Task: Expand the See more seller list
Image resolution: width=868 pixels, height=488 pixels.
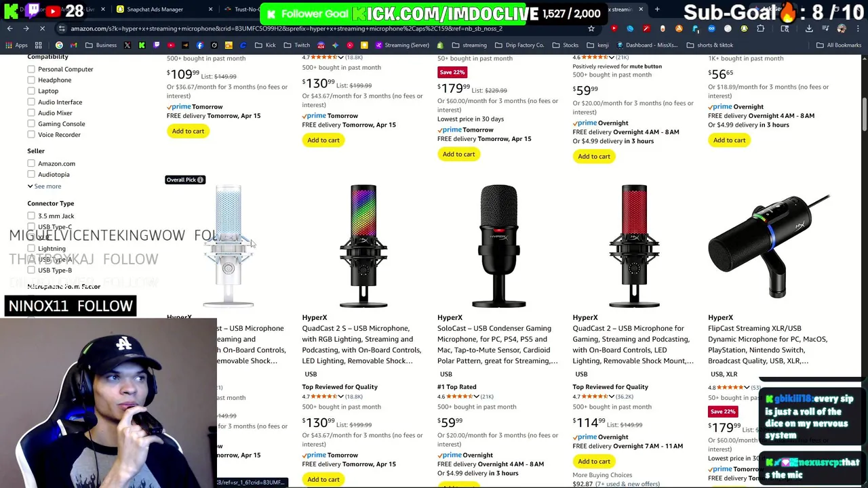Action: coord(45,186)
